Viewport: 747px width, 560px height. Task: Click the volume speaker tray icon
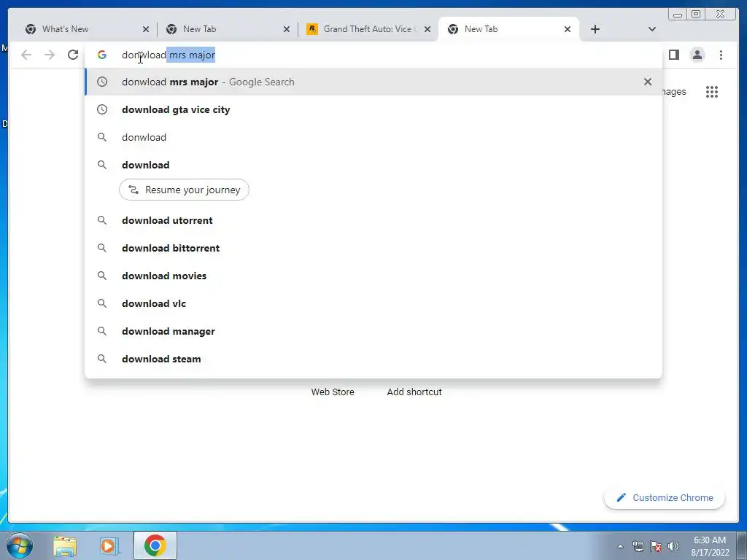(x=673, y=546)
